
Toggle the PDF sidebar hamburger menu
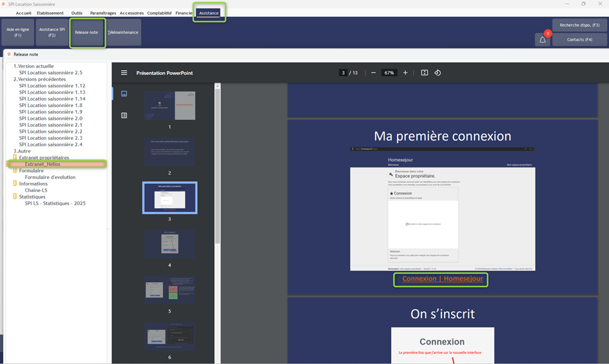pyautogui.click(x=124, y=73)
